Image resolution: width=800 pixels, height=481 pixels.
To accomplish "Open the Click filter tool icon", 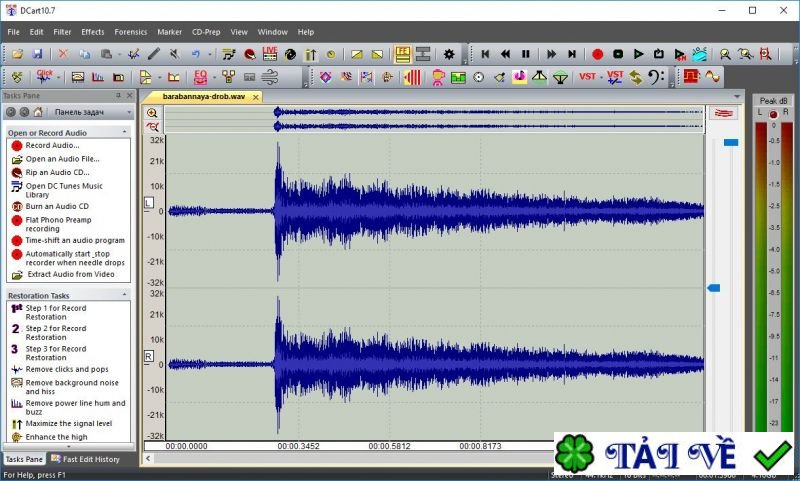I will (x=45, y=76).
